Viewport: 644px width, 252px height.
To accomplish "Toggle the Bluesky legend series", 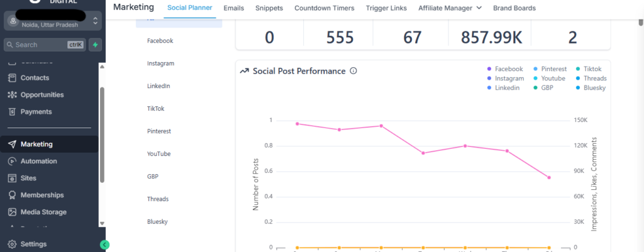I will tap(591, 88).
